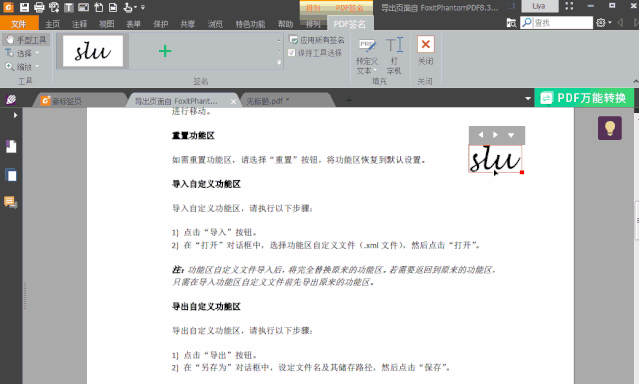Image resolution: width=639 pixels, height=384 pixels.
Task: Click the Save floppy disk icon
Action: coord(24,7)
